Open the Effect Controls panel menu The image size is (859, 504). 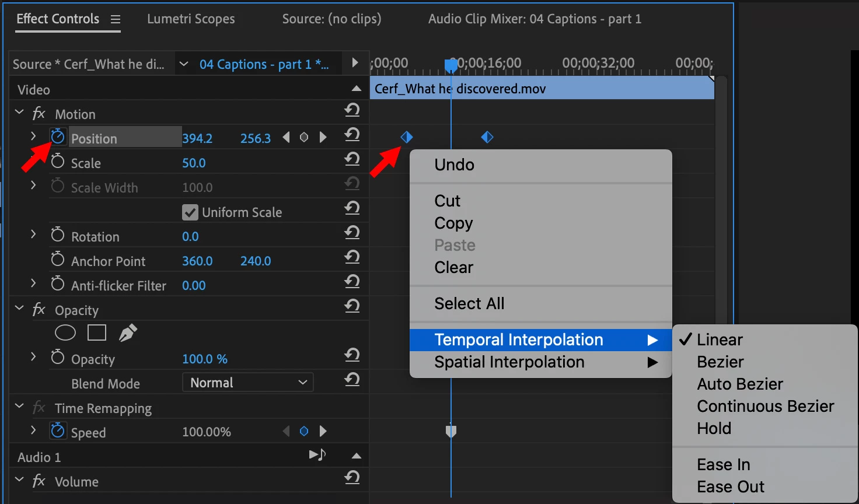(x=116, y=19)
